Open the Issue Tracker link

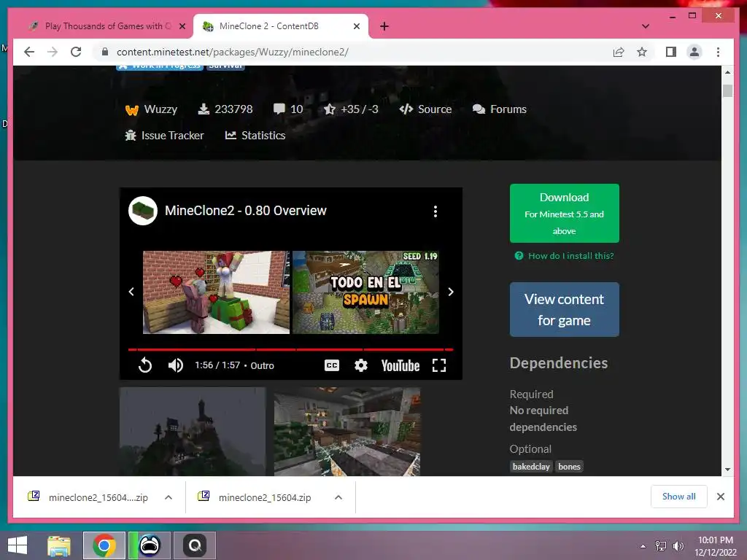point(164,135)
